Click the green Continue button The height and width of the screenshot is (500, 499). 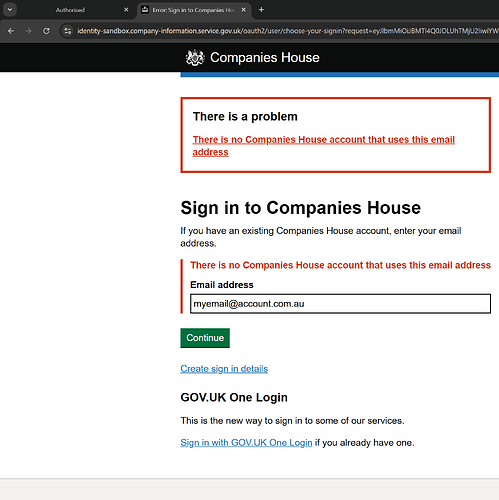coord(205,338)
